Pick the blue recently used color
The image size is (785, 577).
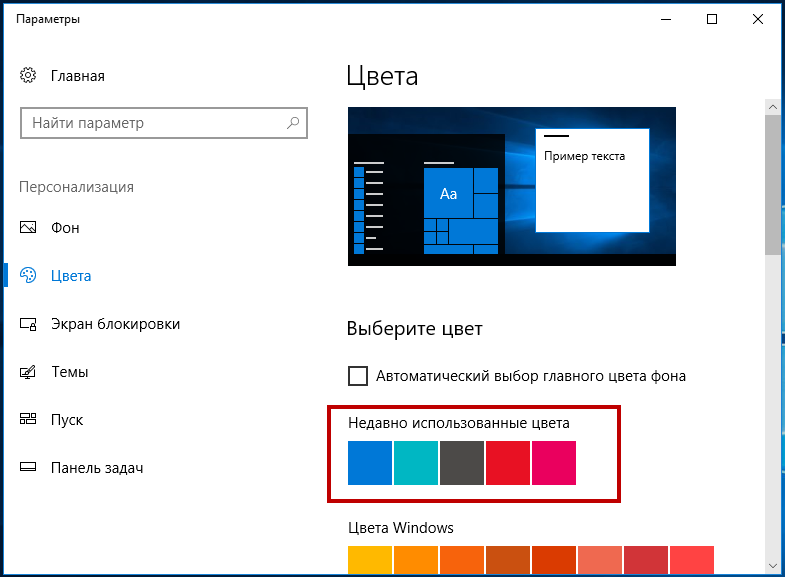(370, 463)
